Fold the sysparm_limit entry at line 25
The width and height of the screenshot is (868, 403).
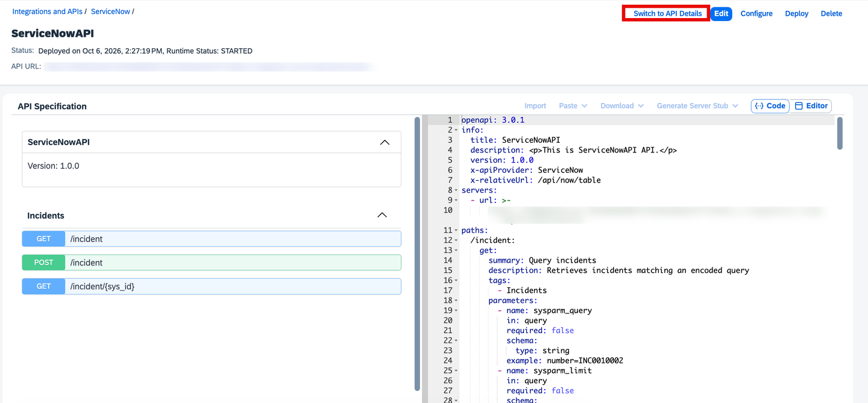pyautogui.click(x=457, y=371)
